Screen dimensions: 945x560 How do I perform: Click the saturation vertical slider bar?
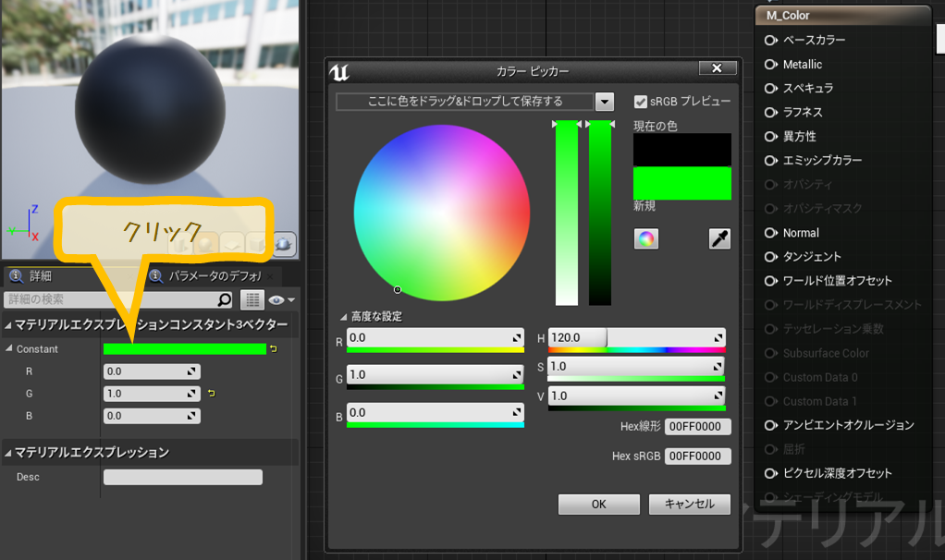(567, 213)
